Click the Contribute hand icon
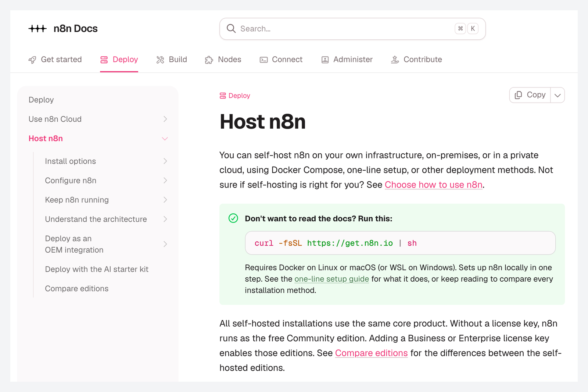 pos(395,60)
